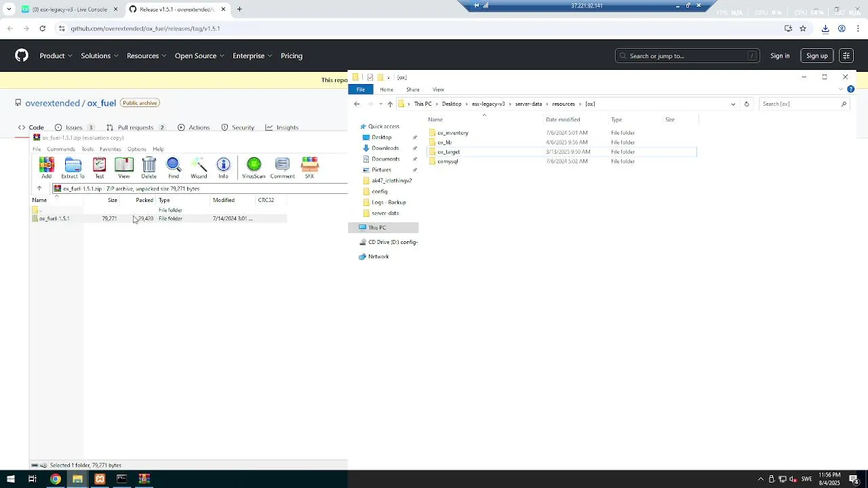
Task: Open ak47_iclothingv2 in Explorer sidebar
Action: tap(391, 180)
